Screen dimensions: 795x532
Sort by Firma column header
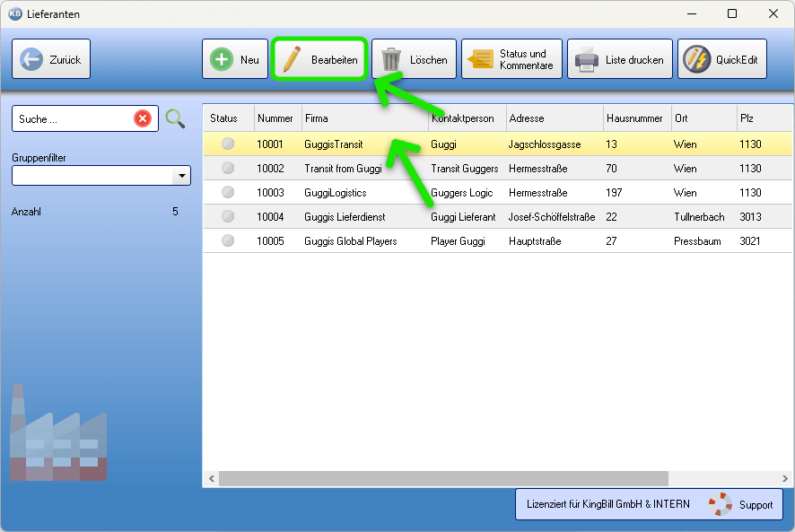click(364, 118)
